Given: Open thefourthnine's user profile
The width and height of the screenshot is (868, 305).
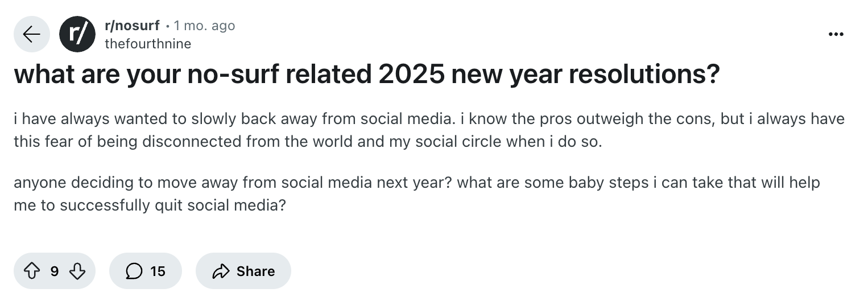Looking at the screenshot, I should 148,44.
